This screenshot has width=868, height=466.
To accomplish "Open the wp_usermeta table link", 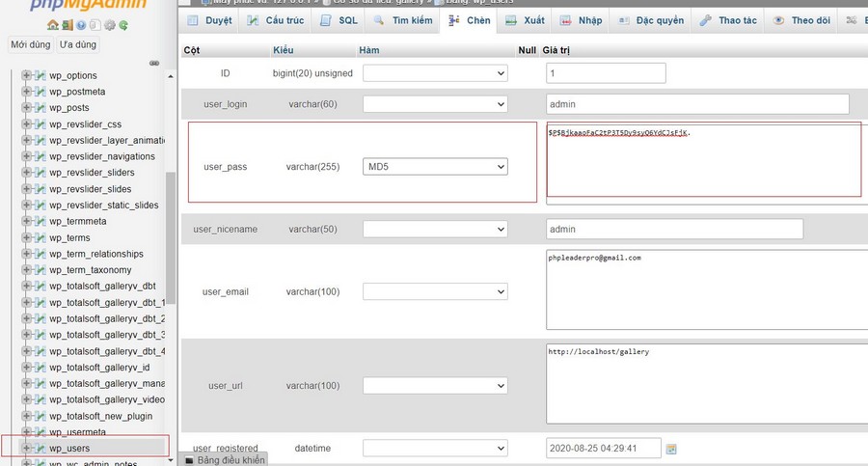I will pyautogui.click(x=77, y=431).
